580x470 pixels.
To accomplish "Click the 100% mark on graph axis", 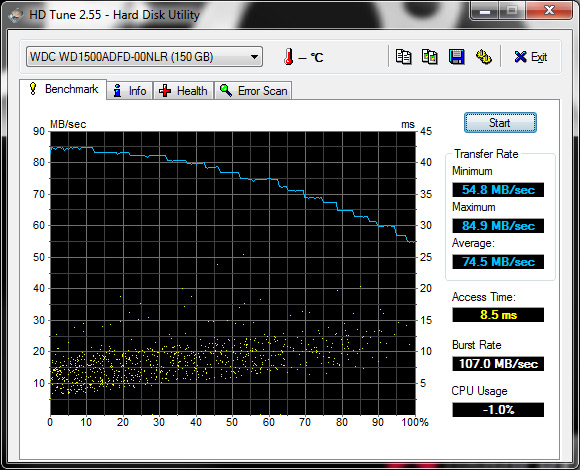I will (415, 422).
